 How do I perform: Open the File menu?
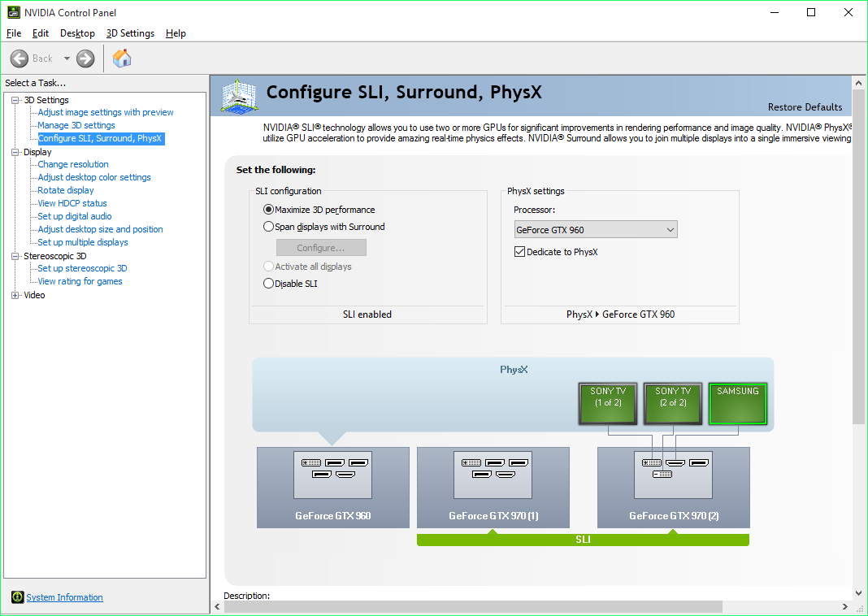point(14,33)
